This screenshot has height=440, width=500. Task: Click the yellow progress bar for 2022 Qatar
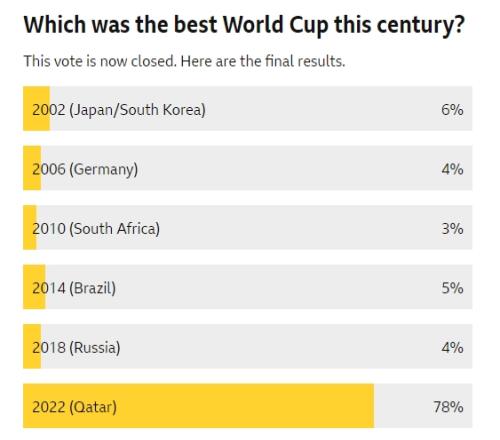click(198, 406)
